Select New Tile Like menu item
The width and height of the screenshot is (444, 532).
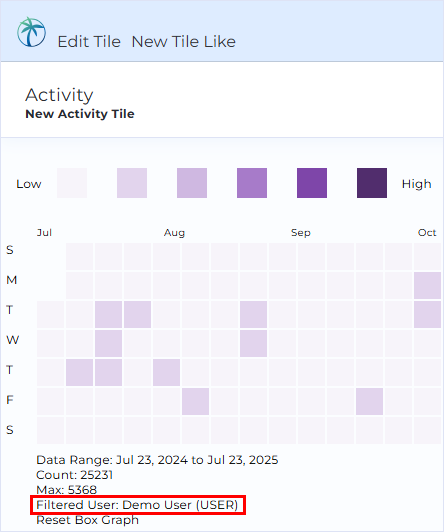pos(184,42)
